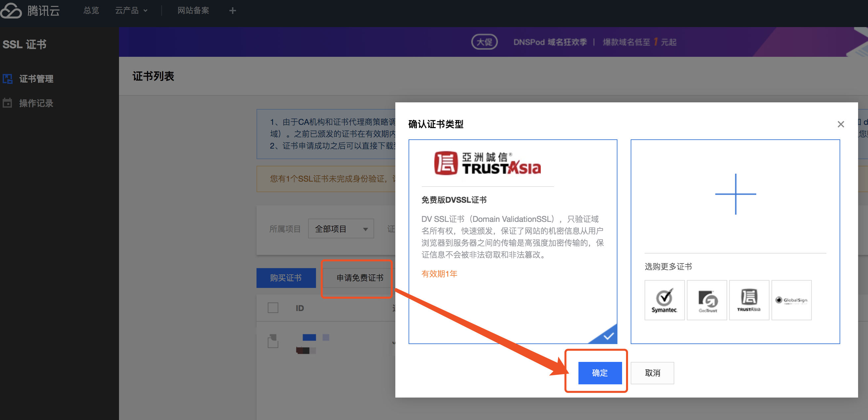The width and height of the screenshot is (868, 420).
Task: Confirm with the 确定 button
Action: pos(600,372)
